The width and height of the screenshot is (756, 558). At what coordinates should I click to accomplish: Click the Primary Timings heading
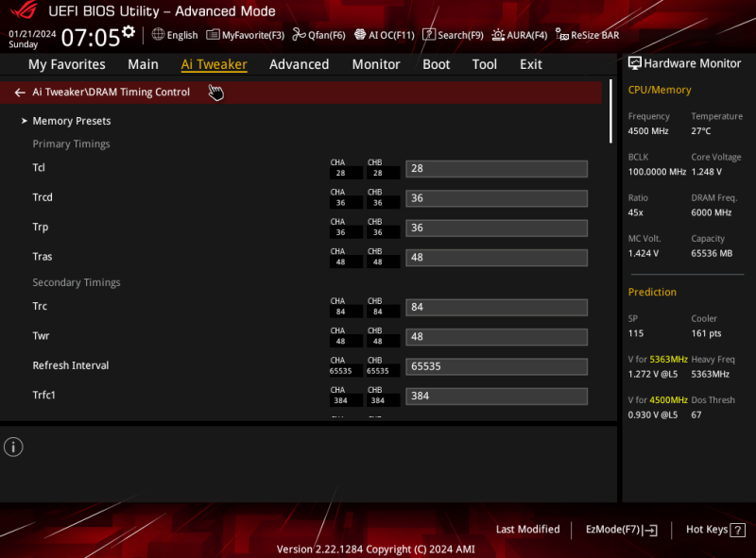(x=72, y=144)
